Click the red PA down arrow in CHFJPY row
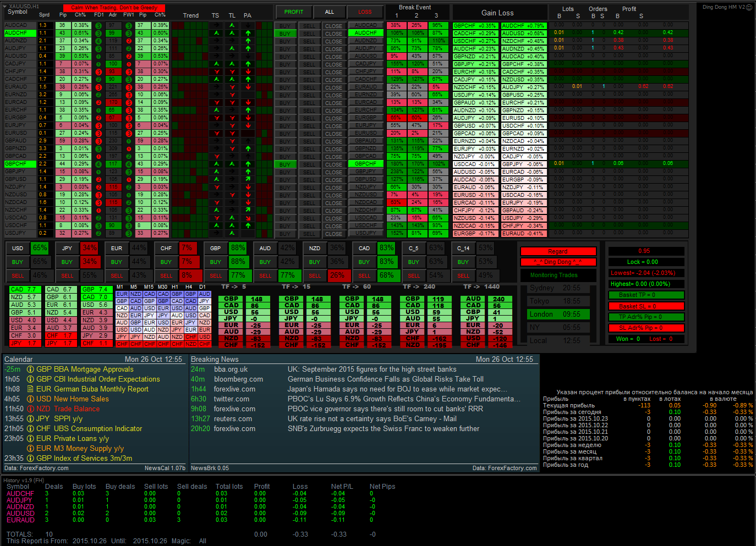Image resolution: width=756 pixels, height=546 pixels. (x=248, y=71)
